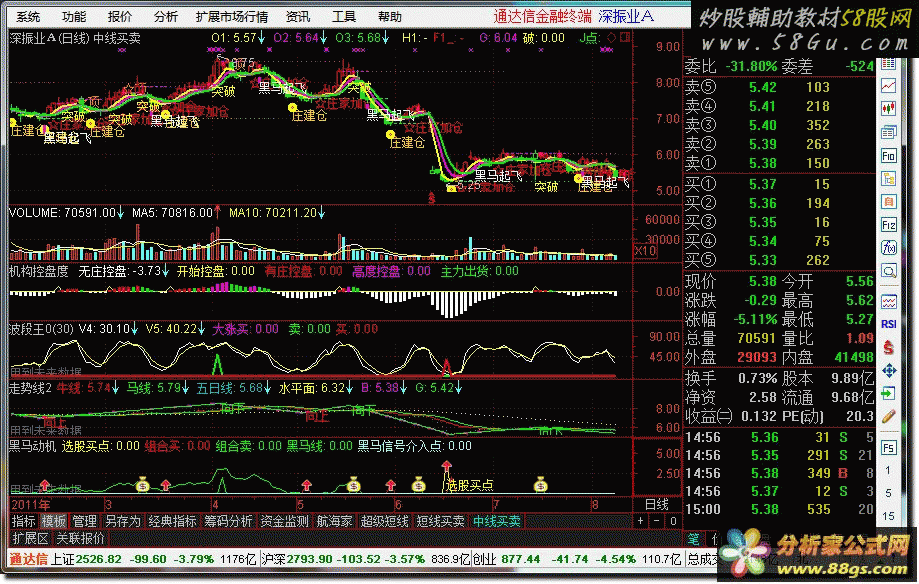Switch to candlestick chart icon
The width and height of the screenshot is (919, 584).
(889, 108)
